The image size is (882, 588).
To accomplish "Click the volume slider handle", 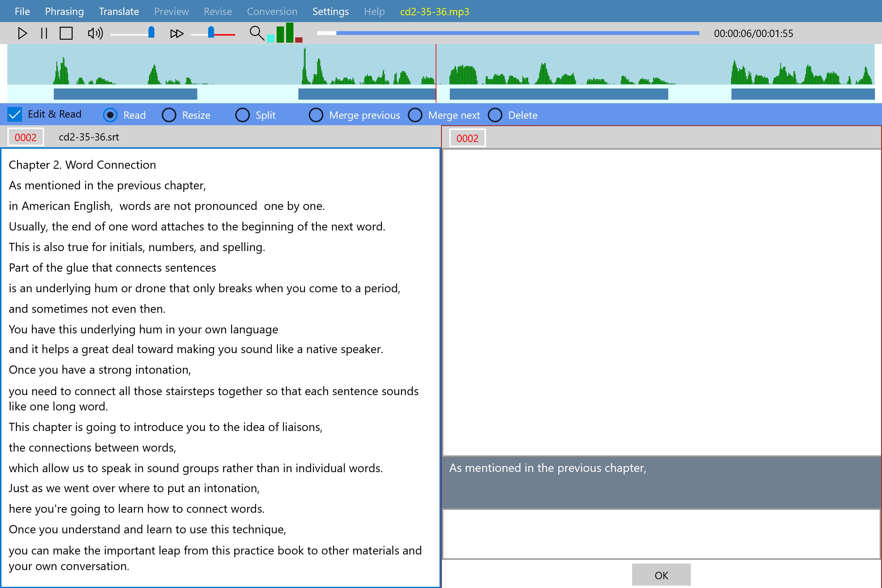I will click(151, 32).
